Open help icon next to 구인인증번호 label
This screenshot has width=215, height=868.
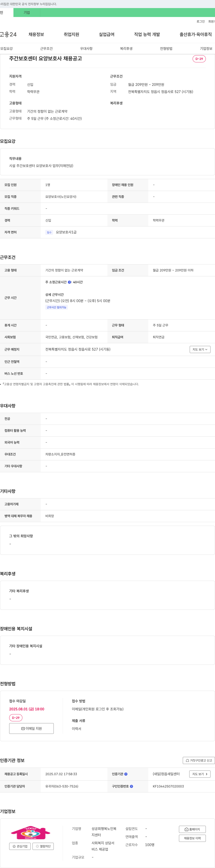131,786
